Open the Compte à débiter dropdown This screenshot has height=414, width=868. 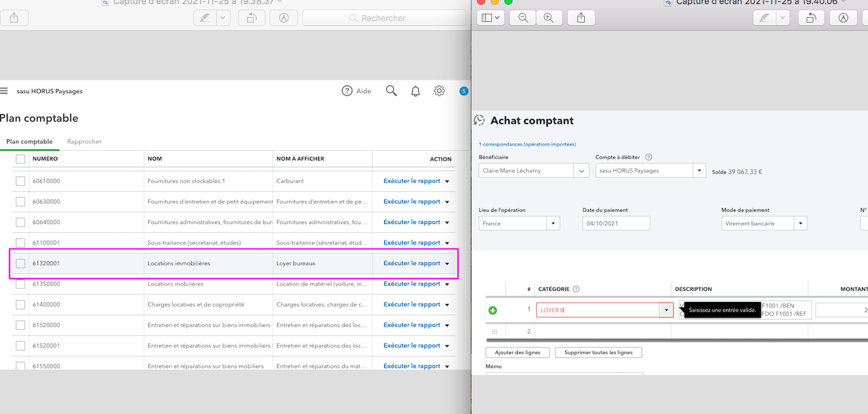pyautogui.click(x=699, y=170)
